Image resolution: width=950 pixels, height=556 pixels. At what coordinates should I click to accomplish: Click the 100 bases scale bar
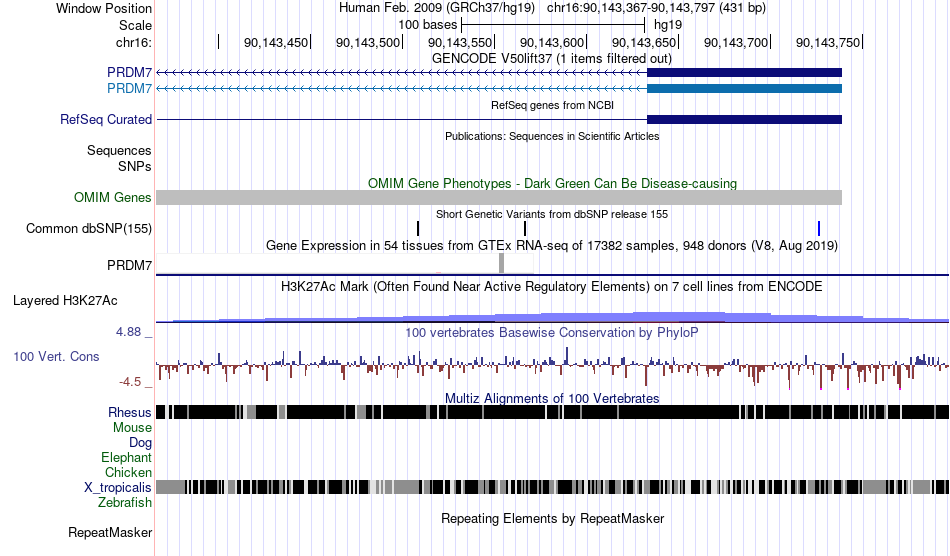pyautogui.click(x=553, y=25)
